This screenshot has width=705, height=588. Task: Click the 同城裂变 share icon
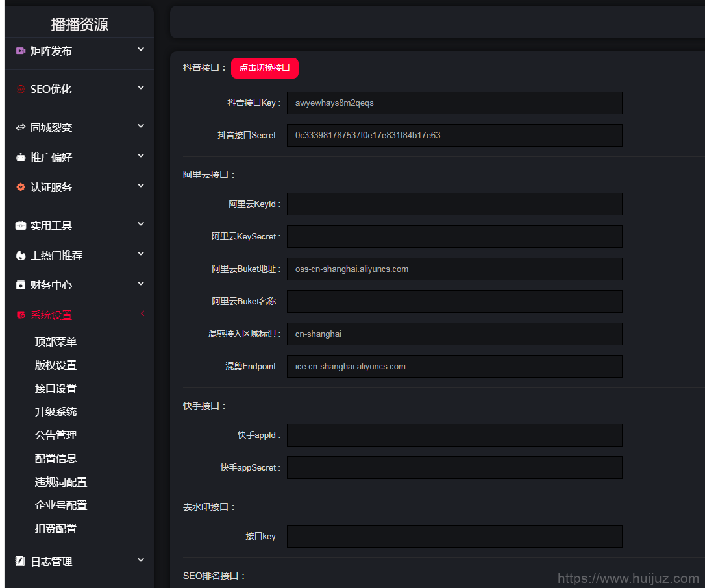pos(21,127)
